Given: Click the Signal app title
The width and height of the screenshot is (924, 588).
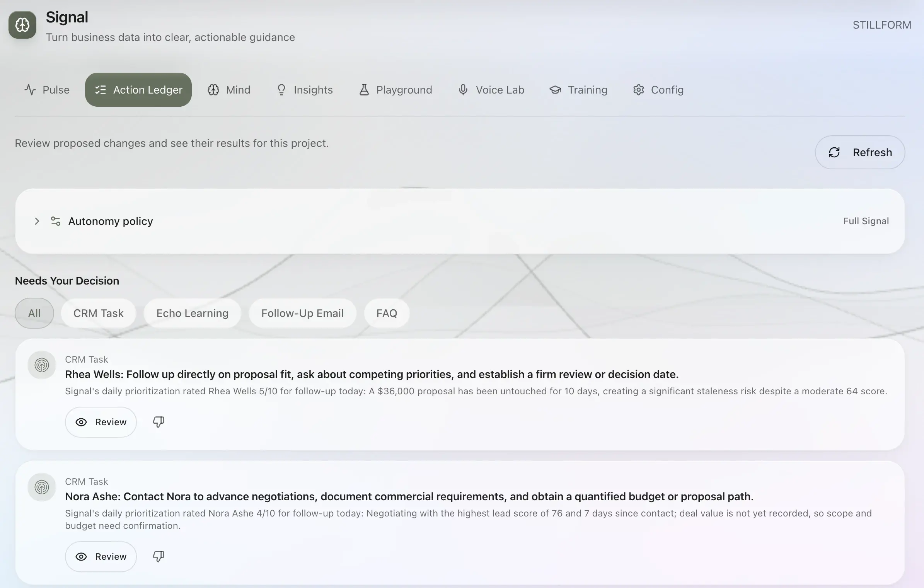Looking at the screenshot, I should point(67,17).
